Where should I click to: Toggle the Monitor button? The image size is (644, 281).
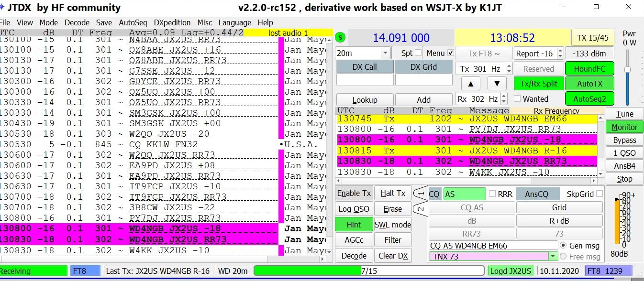[624, 127]
